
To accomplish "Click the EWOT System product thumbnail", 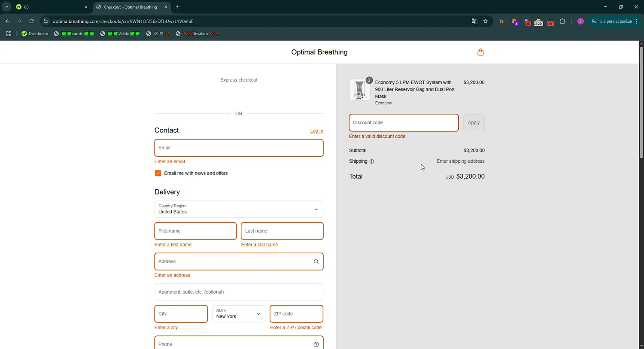I will coord(360,90).
